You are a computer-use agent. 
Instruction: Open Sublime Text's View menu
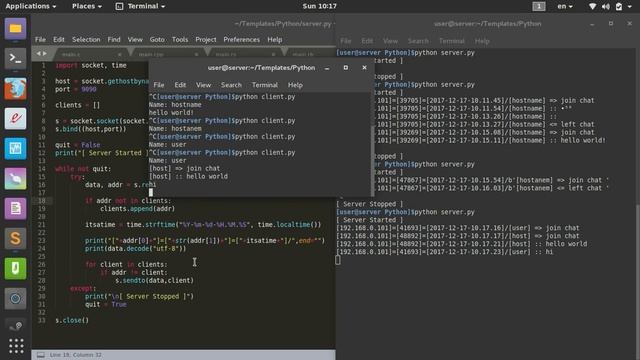[x=135, y=40]
